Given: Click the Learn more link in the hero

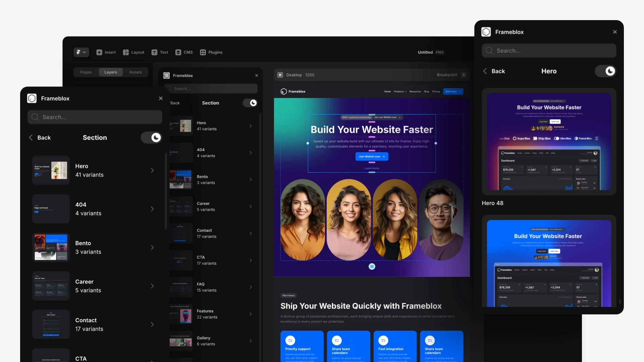Looking at the screenshot, I should [372, 168].
